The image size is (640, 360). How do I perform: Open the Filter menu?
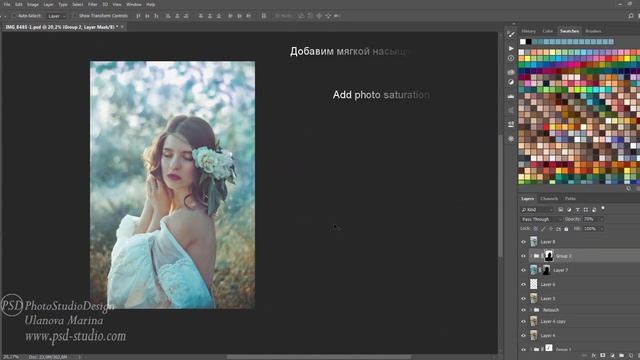click(x=93, y=4)
